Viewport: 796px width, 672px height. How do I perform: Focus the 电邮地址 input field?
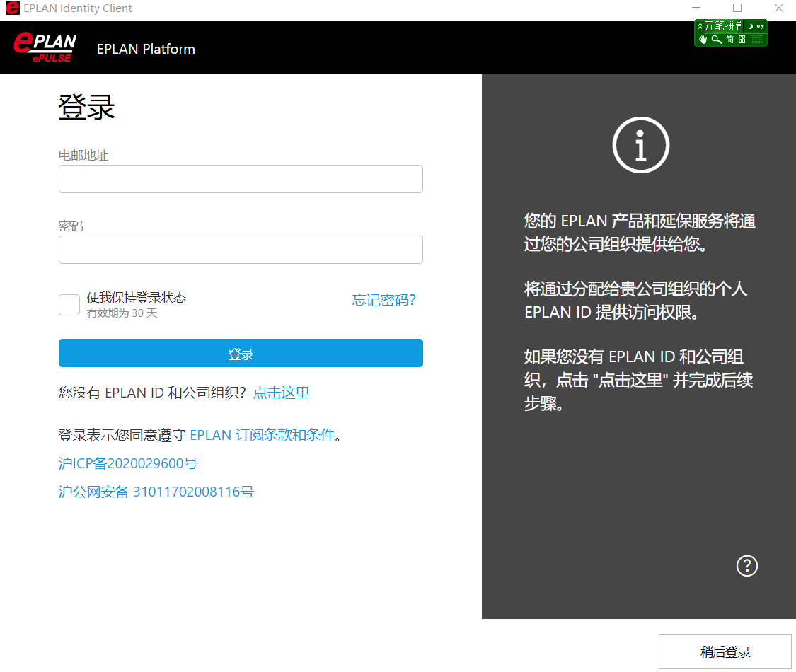click(241, 179)
